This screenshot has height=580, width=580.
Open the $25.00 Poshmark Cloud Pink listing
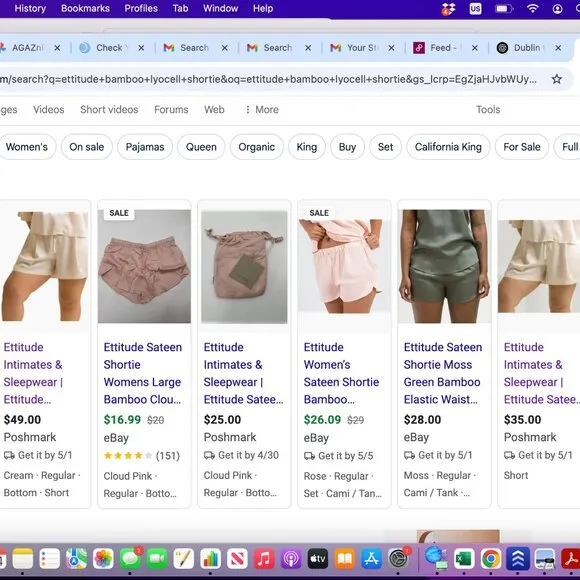[x=243, y=373]
